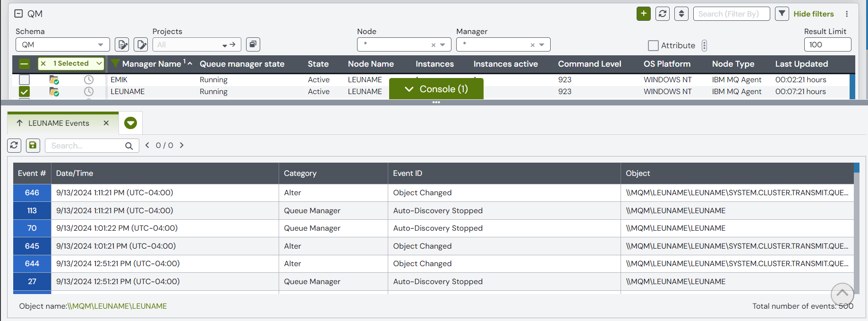Select event number 646
The height and width of the screenshot is (321, 868).
[x=32, y=192]
